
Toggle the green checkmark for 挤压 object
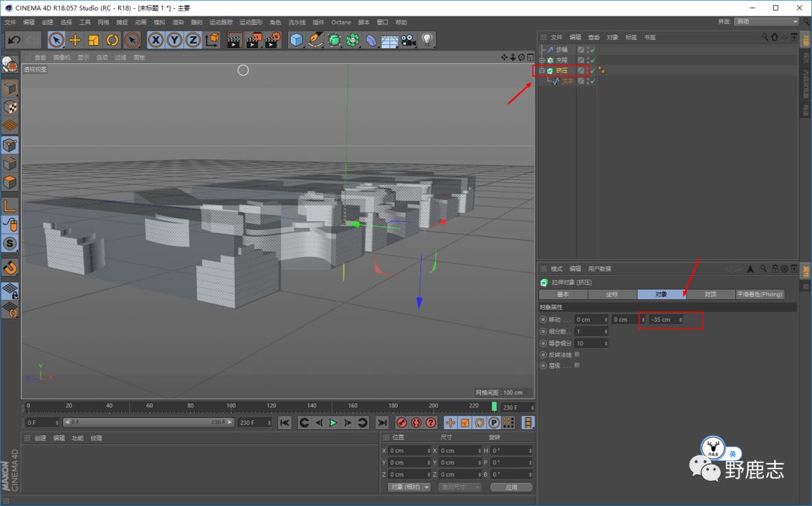pos(592,71)
